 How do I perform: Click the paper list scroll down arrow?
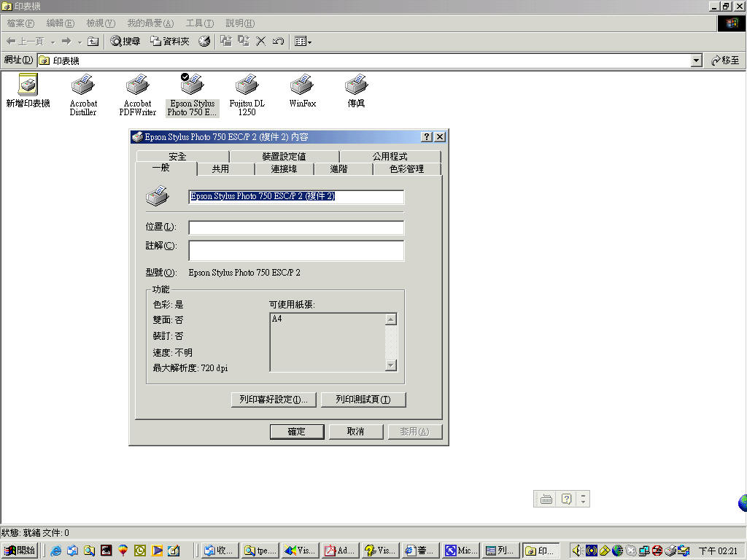coord(391,365)
